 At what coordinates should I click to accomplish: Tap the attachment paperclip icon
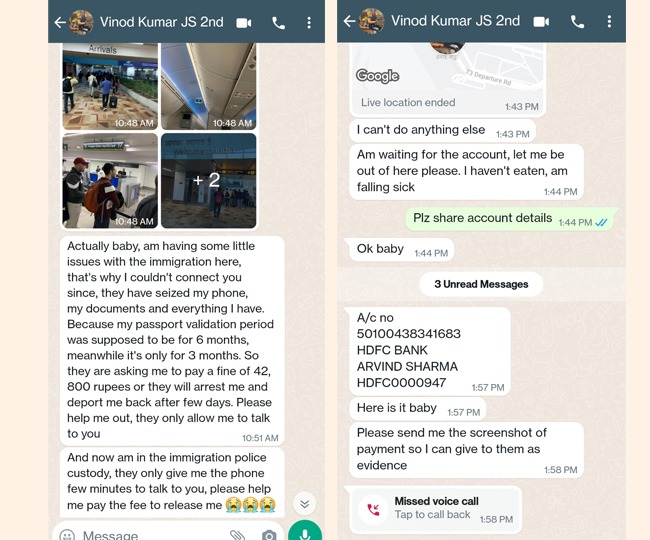click(237, 535)
